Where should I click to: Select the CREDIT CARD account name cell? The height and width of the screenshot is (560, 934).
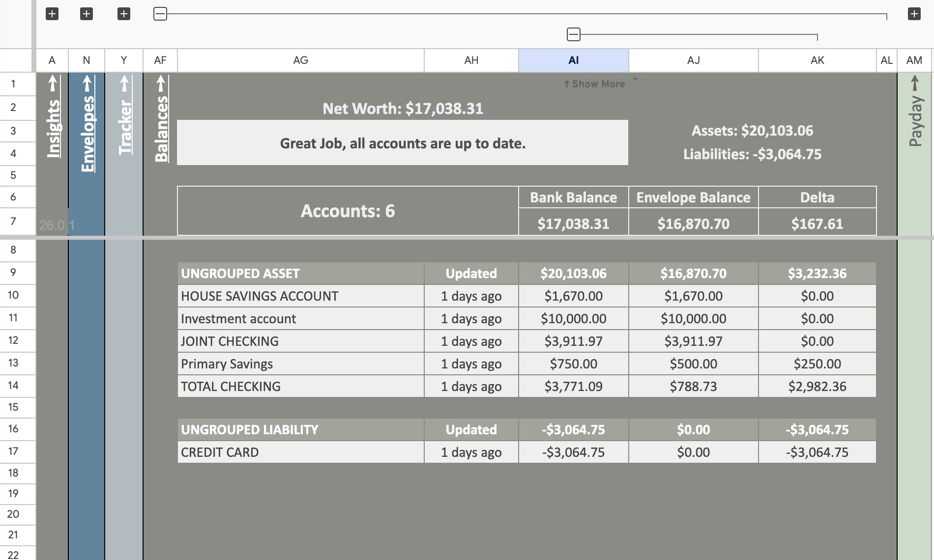(301, 452)
